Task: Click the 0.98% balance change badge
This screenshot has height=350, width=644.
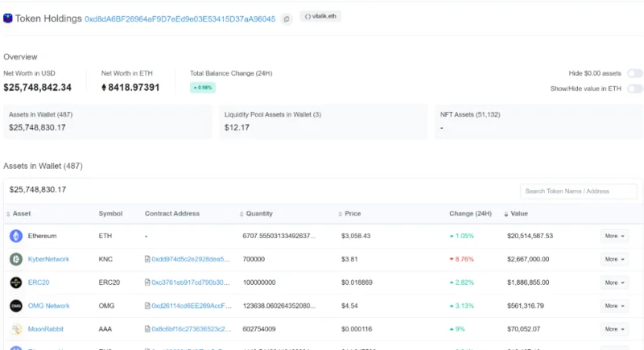Action: click(x=203, y=88)
